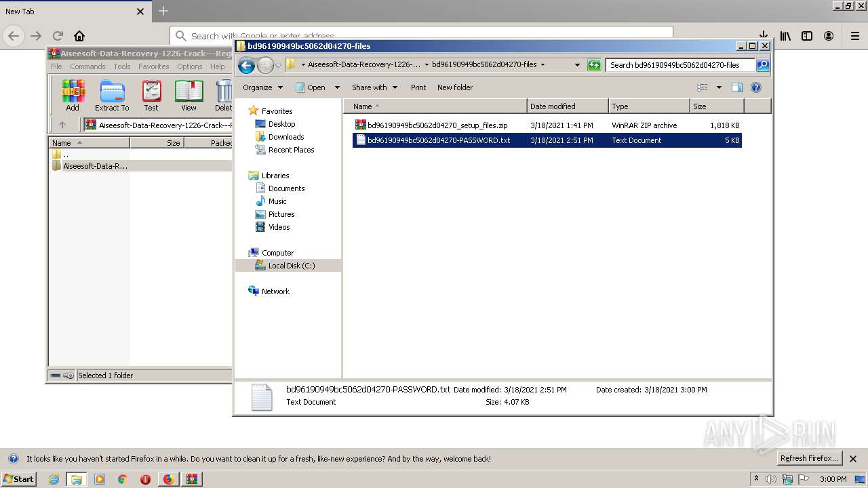Open the Firefox hamburger menu
868x488 pixels.
pos(855,36)
